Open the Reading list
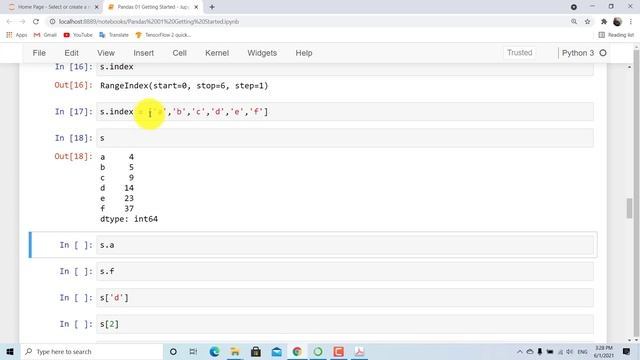Viewport: 640px width, 360px height. coord(616,35)
